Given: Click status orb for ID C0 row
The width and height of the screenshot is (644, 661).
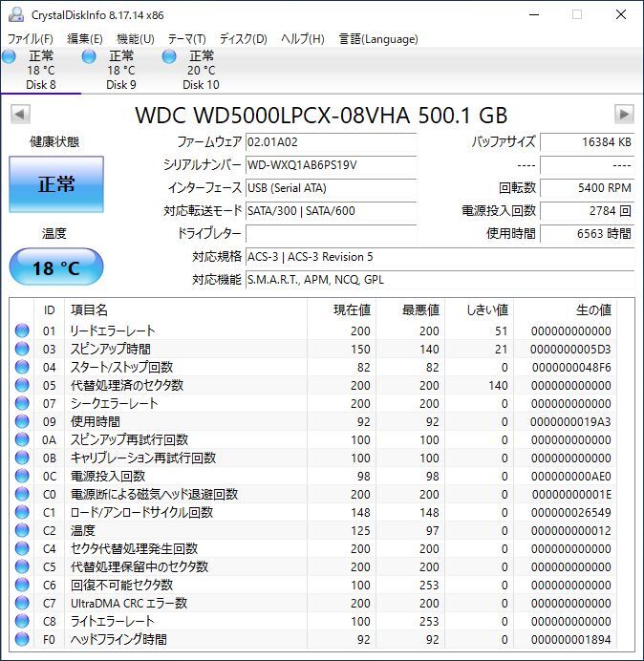Looking at the screenshot, I should point(22,494).
